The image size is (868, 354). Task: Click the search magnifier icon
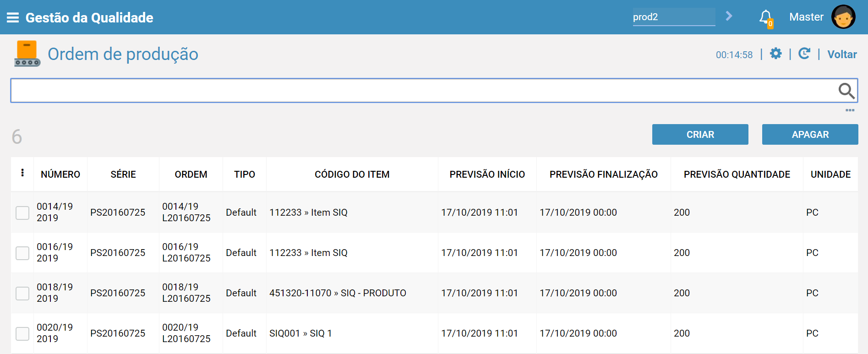(846, 91)
